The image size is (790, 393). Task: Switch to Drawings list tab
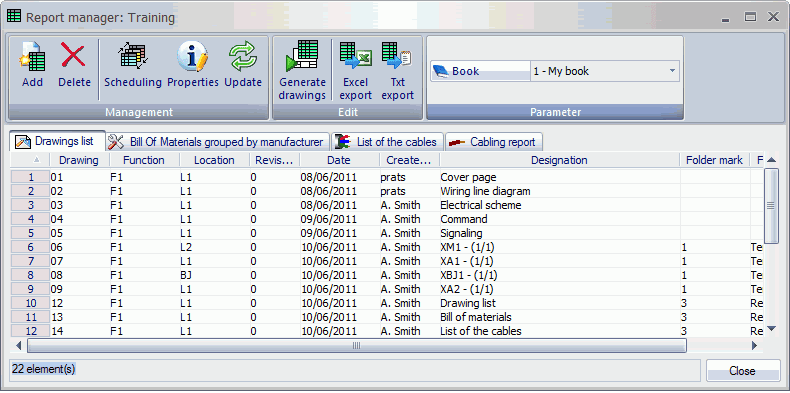tap(58, 142)
